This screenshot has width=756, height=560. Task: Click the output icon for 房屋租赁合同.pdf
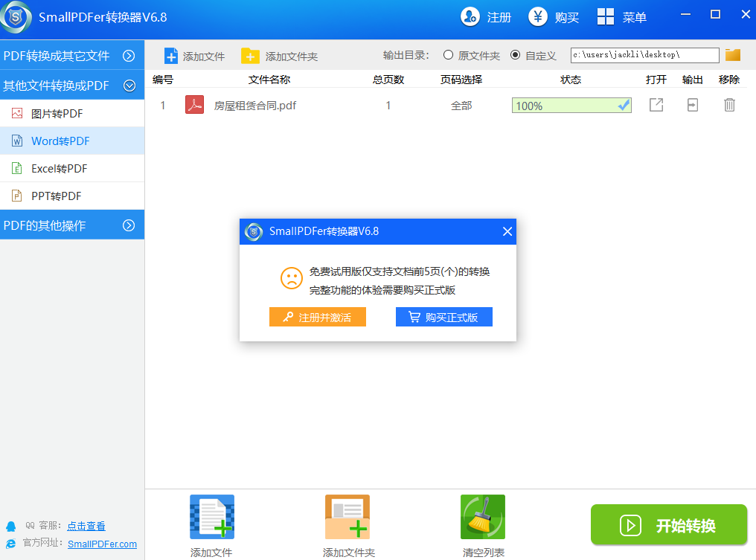(x=692, y=106)
